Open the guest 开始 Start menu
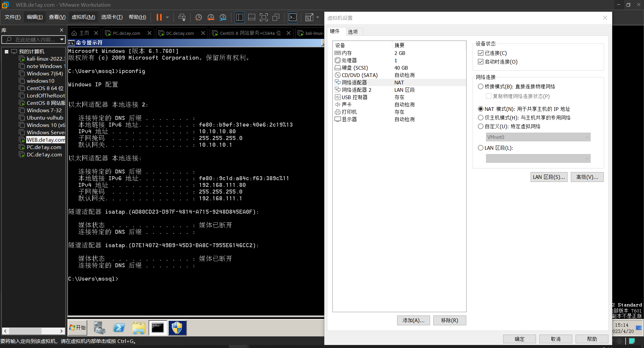644x348 pixels. (x=77, y=328)
